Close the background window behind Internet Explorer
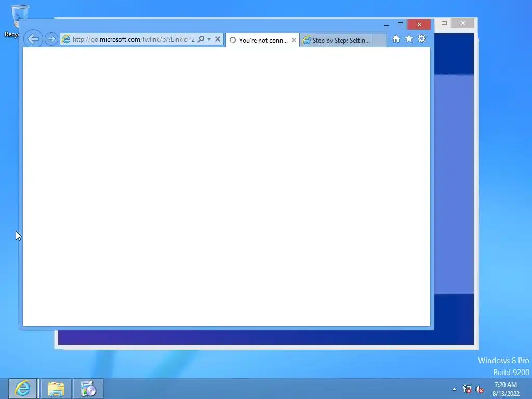The image size is (532, 399). point(463,23)
